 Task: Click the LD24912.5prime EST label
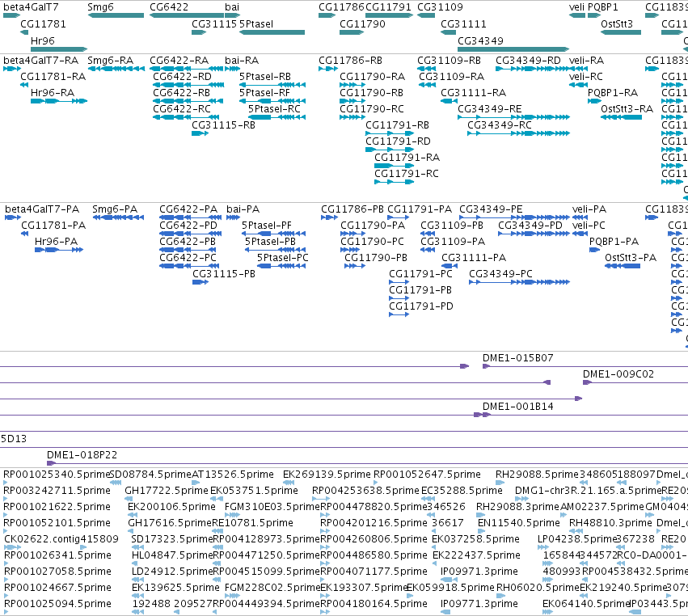point(172,572)
